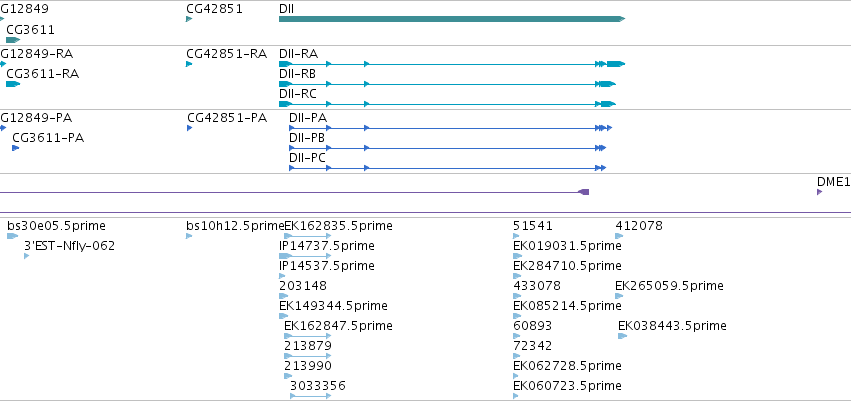Click the EK162835.5prime EST alignment
Image resolution: width=851 pixels, height=401 pixels.
coord(308,236)
